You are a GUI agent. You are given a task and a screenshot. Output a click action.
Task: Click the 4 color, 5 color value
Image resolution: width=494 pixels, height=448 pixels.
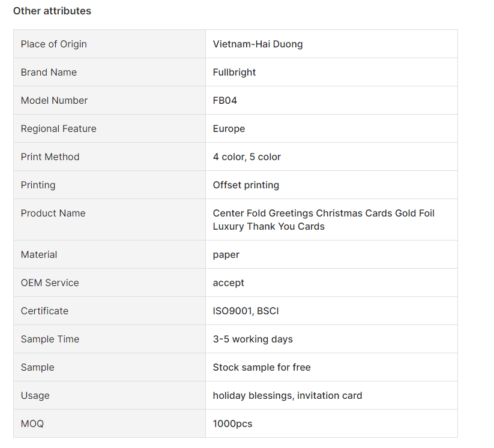tap(247, 157)
